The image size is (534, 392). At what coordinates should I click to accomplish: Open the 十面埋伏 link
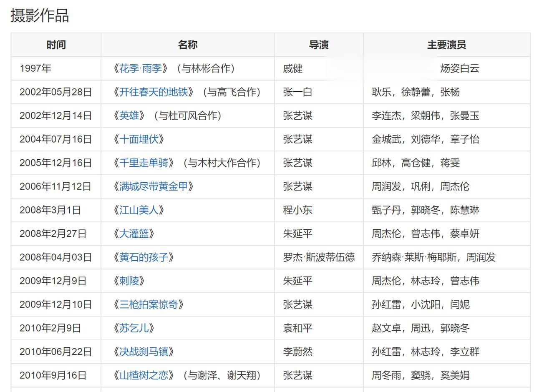click(139, 139)
